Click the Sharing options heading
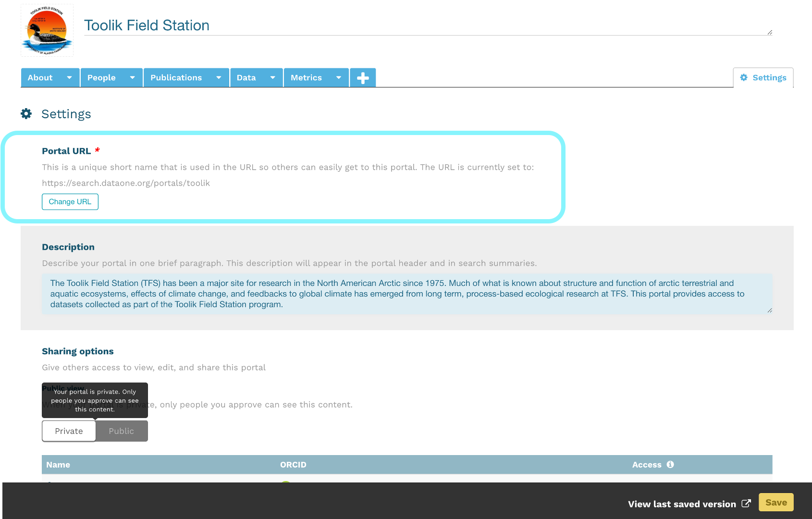 78,351
